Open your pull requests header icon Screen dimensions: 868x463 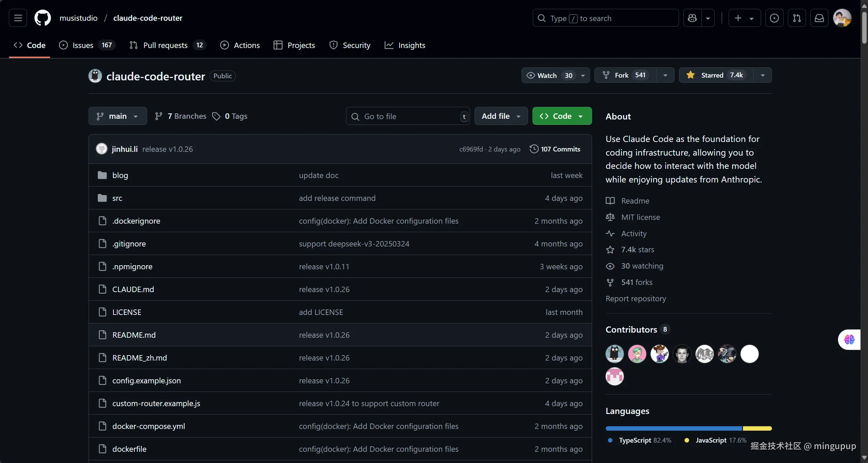797,18
